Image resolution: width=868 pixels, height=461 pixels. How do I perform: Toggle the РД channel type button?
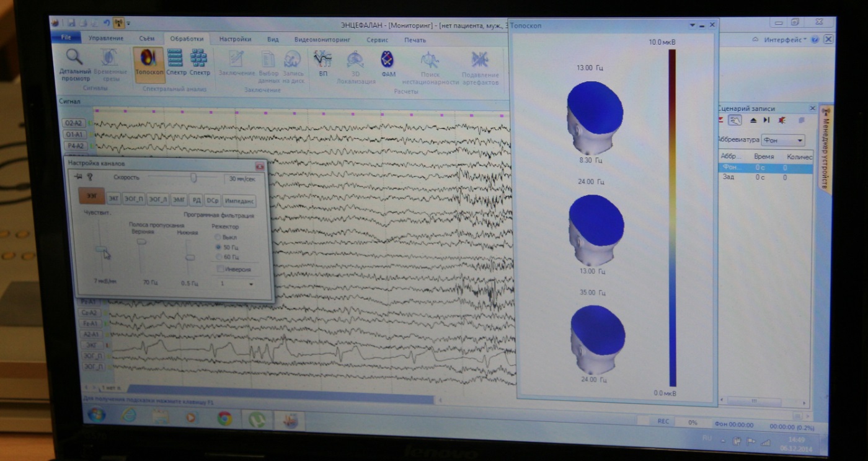[x=196, y=200]
